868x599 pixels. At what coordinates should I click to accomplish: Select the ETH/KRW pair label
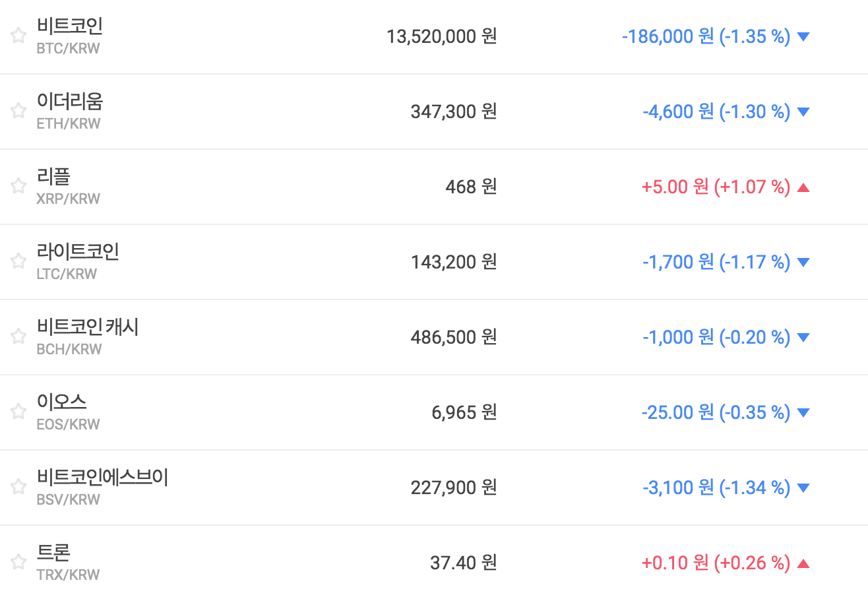coord(69,123)
